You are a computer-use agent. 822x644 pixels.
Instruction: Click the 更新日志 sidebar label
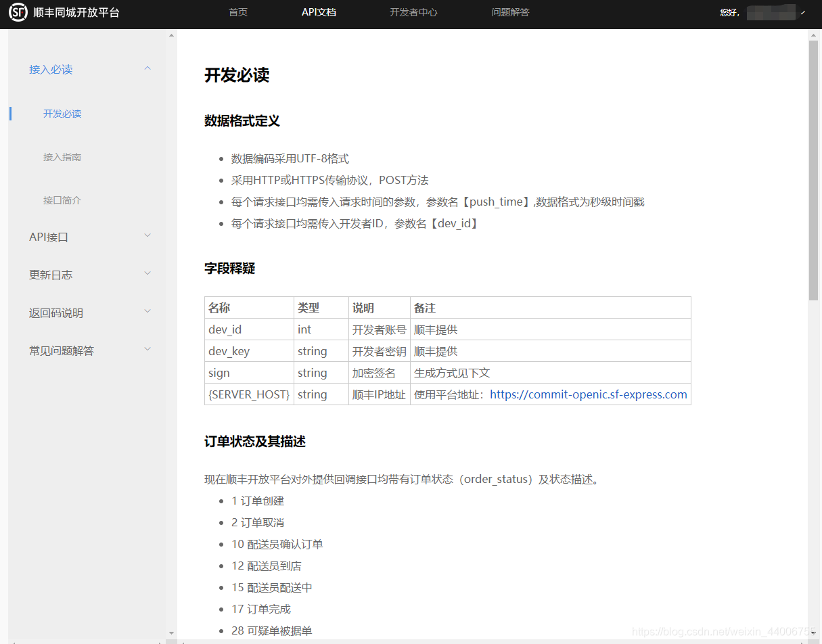coord(51,275)
